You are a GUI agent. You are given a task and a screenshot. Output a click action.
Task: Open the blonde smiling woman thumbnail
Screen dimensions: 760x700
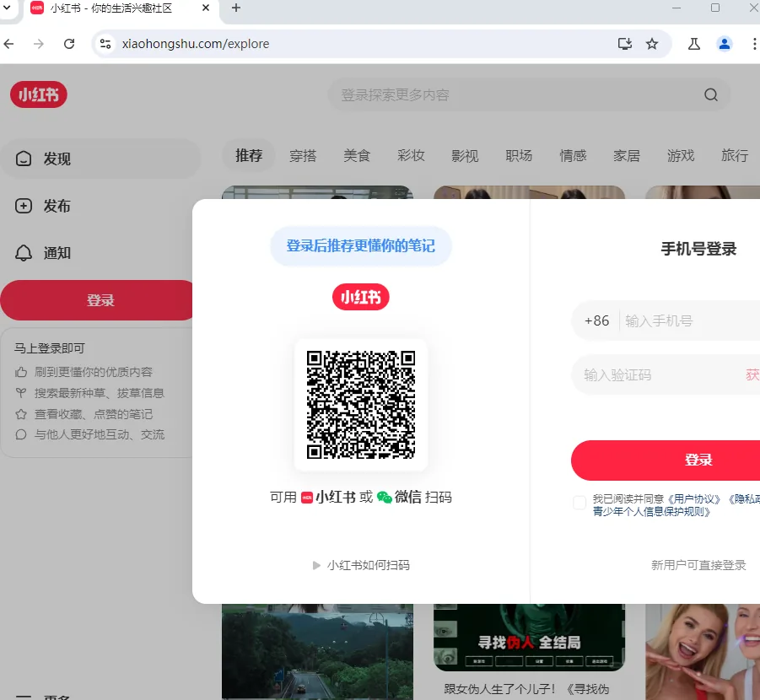point(703,652)
